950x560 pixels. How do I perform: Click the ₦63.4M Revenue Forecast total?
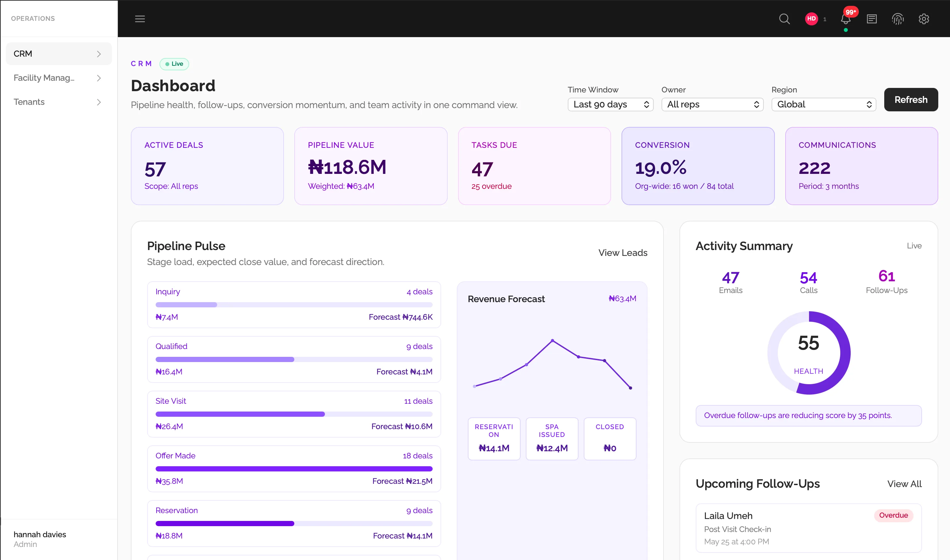pyautogui.click(x=622, y=299)
